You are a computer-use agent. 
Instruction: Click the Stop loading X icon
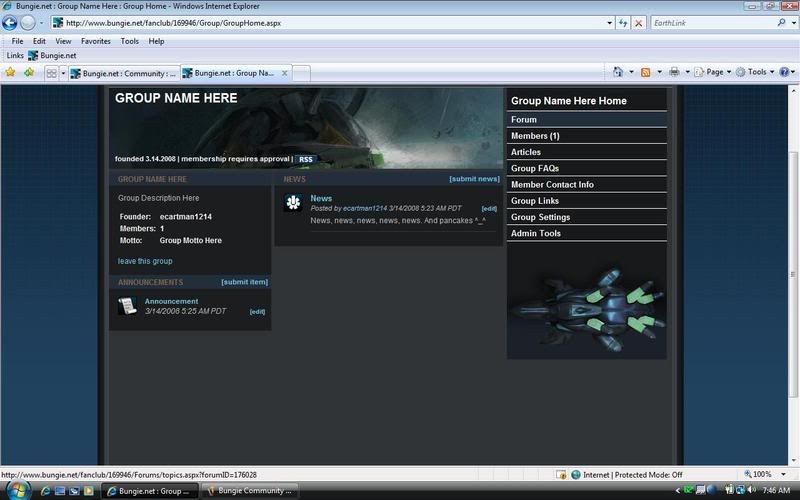click(639, 23)
